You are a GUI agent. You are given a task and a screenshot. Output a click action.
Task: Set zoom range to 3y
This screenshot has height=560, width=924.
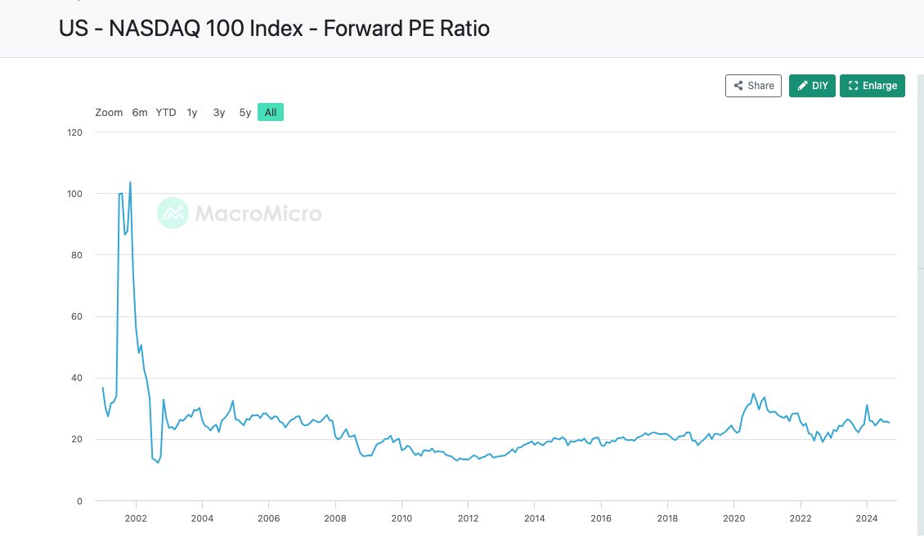click(219, 113)
